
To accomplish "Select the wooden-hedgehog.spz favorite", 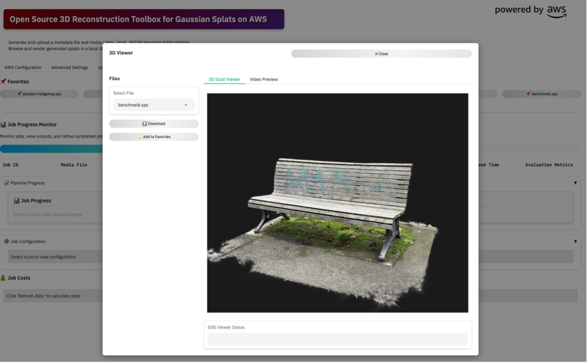I will click(39, 94).
